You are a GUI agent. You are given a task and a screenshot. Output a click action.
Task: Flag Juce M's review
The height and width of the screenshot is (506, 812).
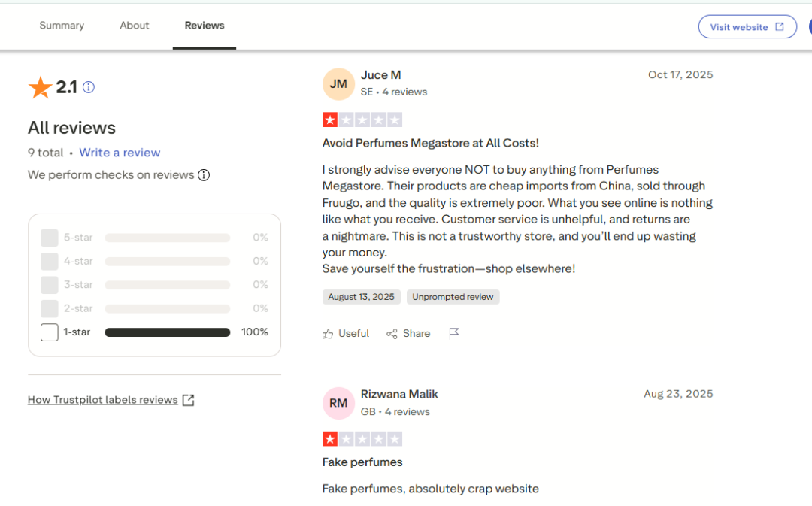point(454,334)
